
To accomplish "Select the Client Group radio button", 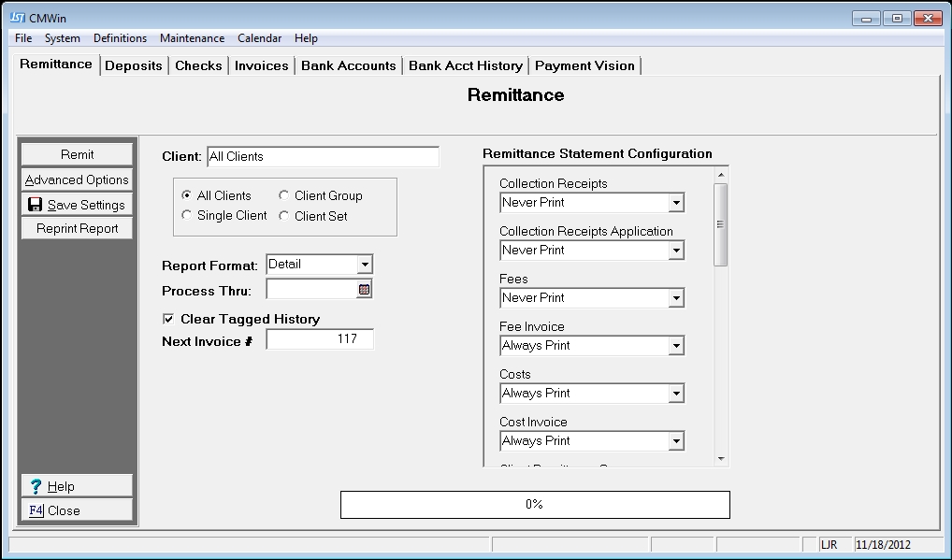I will 284,195.
